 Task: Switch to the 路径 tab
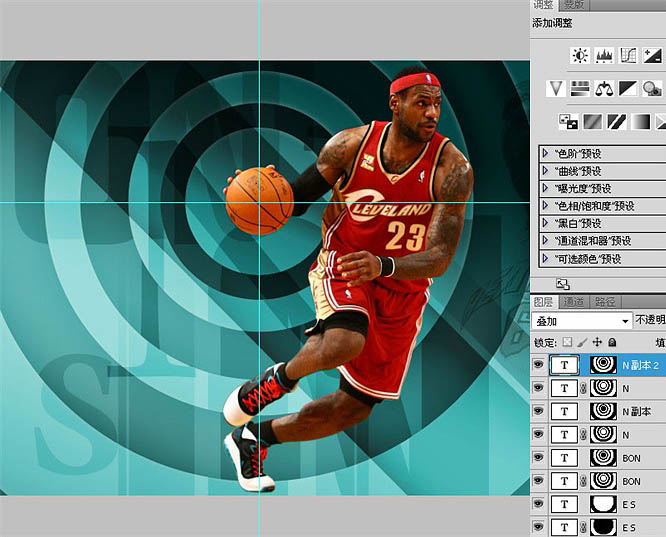coord(605,302)
